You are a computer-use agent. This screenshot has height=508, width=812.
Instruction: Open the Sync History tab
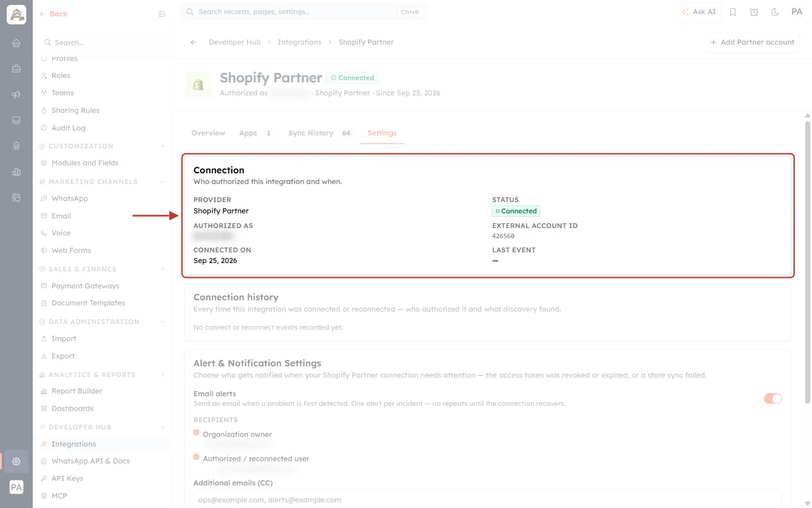319,133
